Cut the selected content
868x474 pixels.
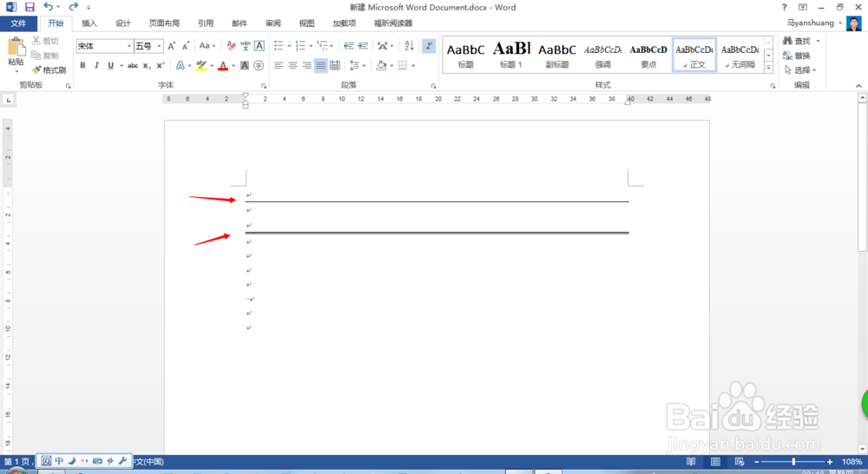[x=45, y=41]
